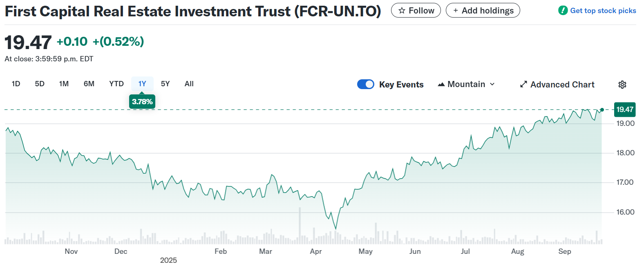Show the All time range
The image size is (644, 271).
(189, 84)
